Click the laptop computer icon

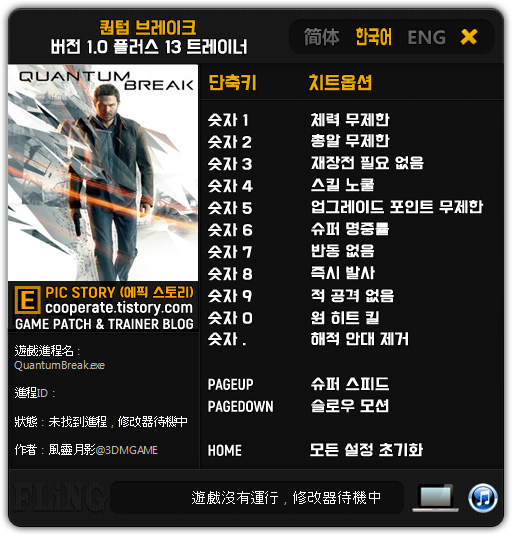click(436, 498)
